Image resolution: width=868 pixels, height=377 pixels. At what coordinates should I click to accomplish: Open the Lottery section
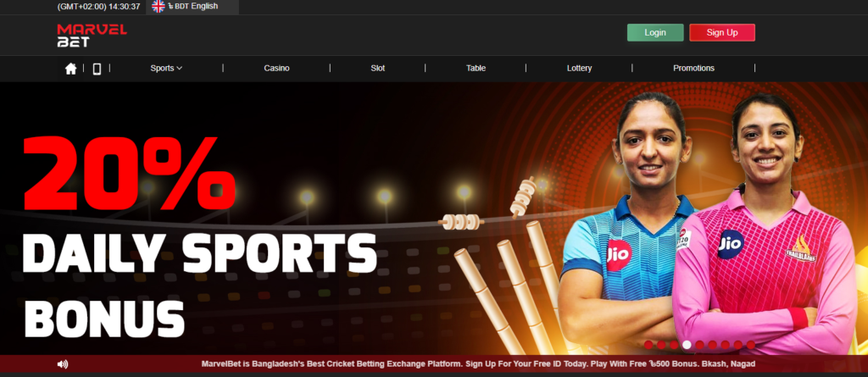[x=579, y=69]
